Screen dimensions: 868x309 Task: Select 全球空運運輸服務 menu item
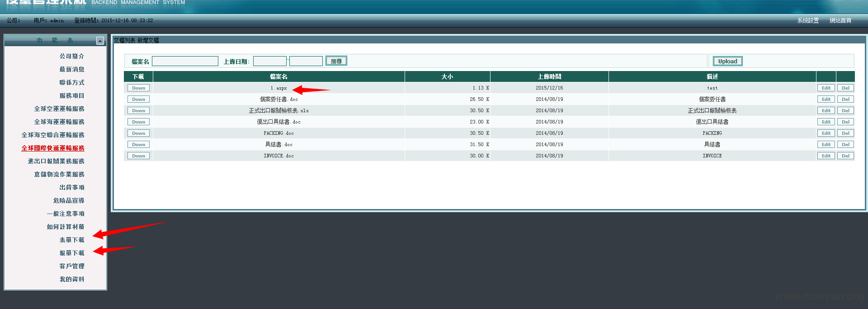tap(59, 109)
